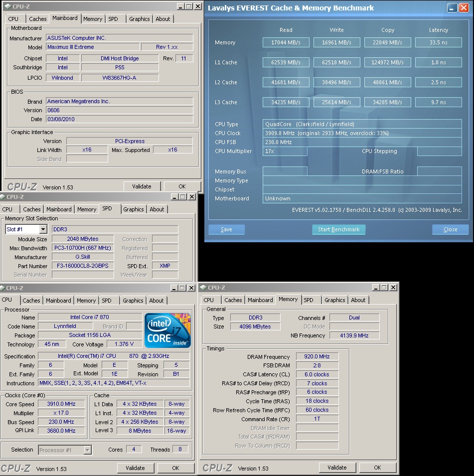
Task: Click the L2 Cache Read value 41681 MB/s
Action: pos(286,82)
